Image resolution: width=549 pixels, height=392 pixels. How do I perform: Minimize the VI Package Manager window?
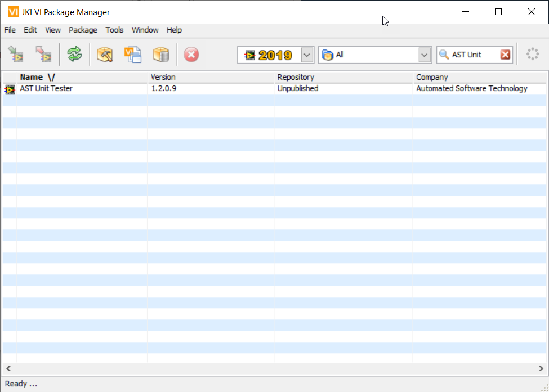click(466, 12)
